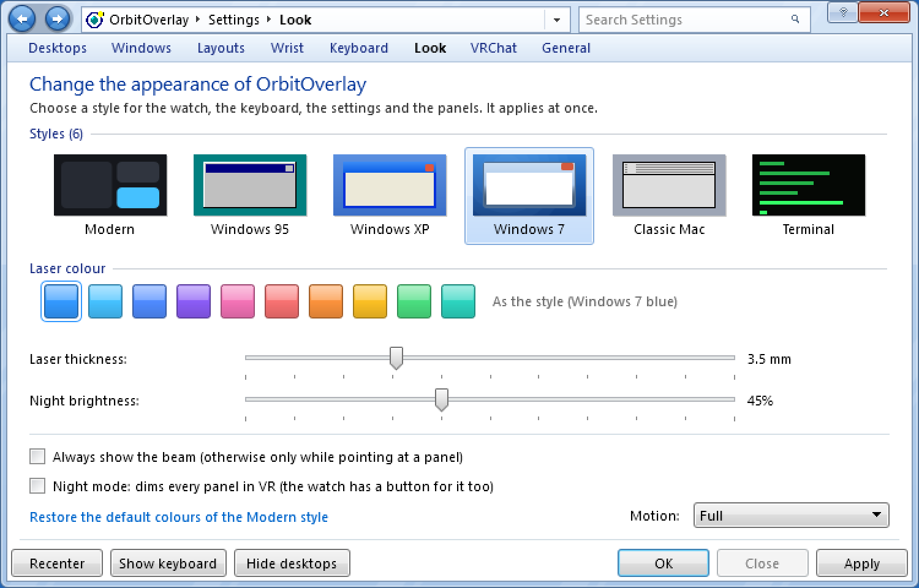The width and height of the screenshot is (919, 588).
Task: Pick the selected Windows 7 blue laser swatch
Action: [x=61, y=301]
